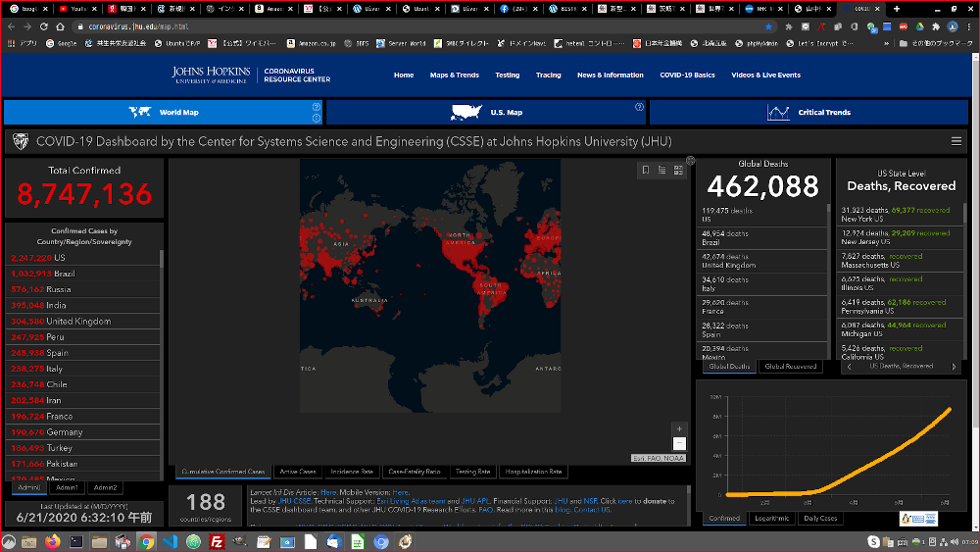Screen dimensions: 980x552
Task: Zoom out the map with minus button
Action: point(679,444)
